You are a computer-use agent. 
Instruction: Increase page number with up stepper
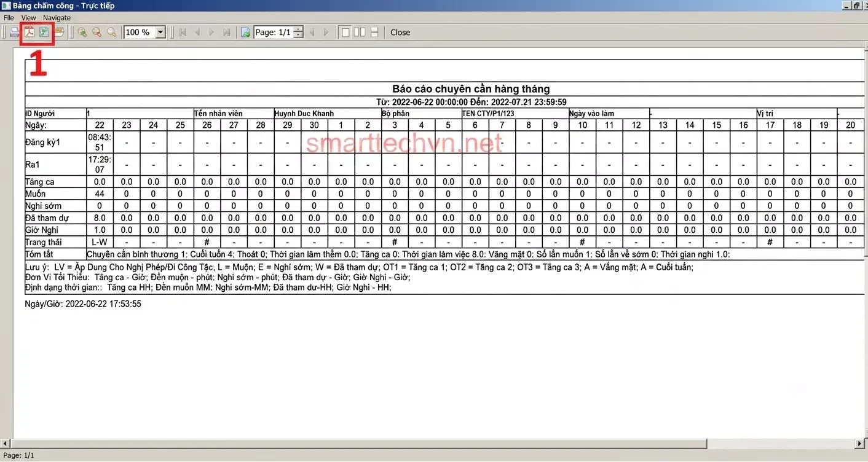[298, 29]
